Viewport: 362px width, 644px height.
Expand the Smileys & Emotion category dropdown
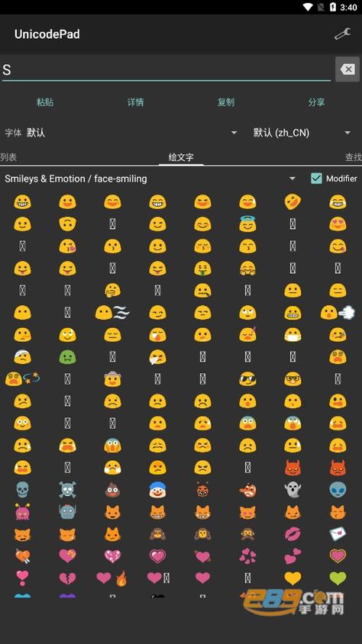pyautogui.click(x=150, y=179)
